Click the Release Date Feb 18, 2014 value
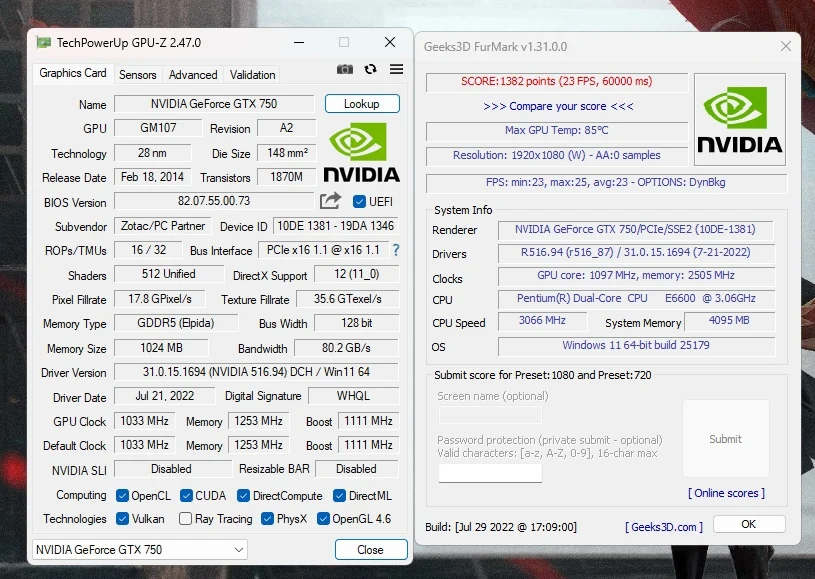 (152, 177)
